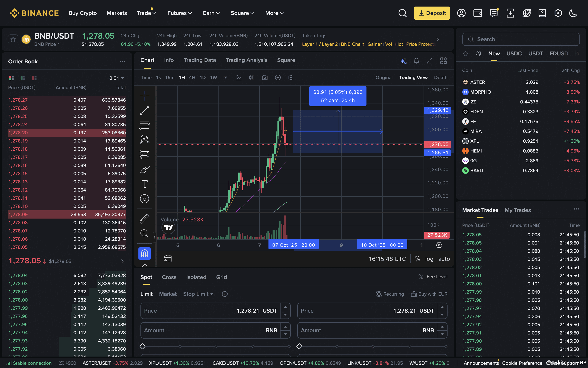Take chart snapshot with camera icon
This screenshot has height=368, width=588.
coord(265,78)
